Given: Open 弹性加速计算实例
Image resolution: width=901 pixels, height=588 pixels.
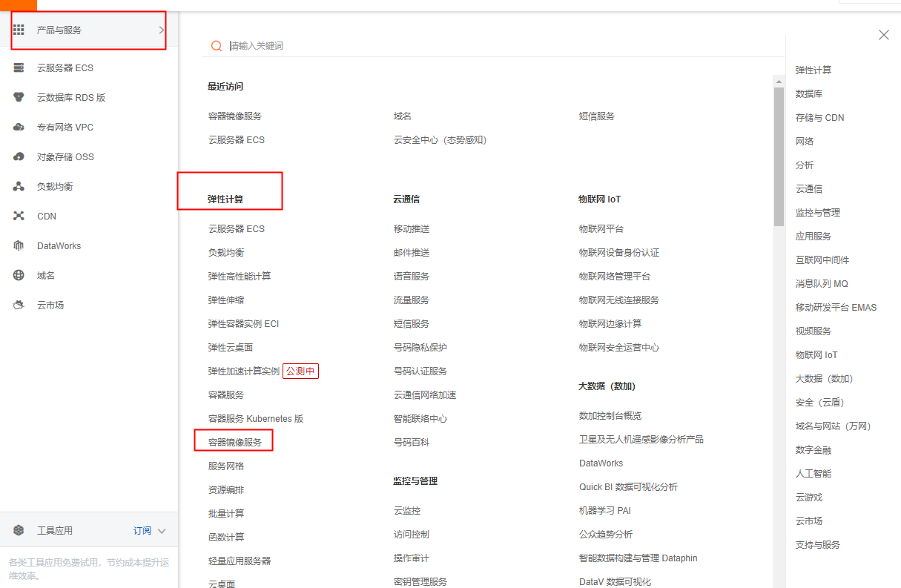Looking at the screenshot, I should (244, 371).
